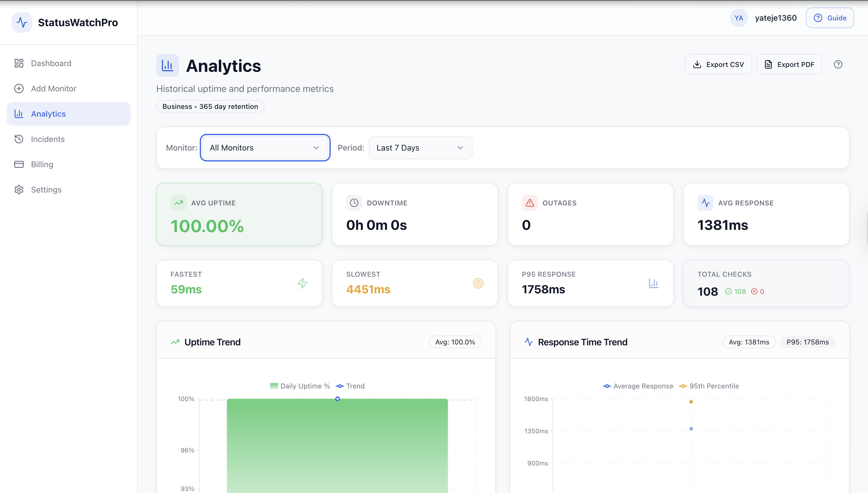The width and height of the screenshot is (868, 493).
Task: Go to Billing in the sidebar
Action: click(42, 164)
